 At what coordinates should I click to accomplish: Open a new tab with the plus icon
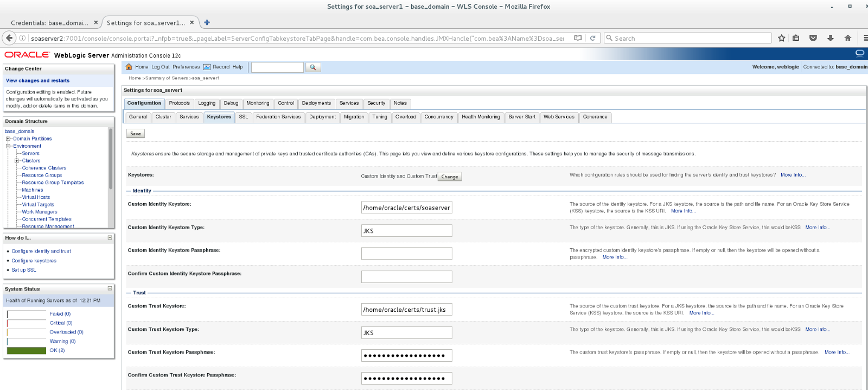(x=207, y=22)
